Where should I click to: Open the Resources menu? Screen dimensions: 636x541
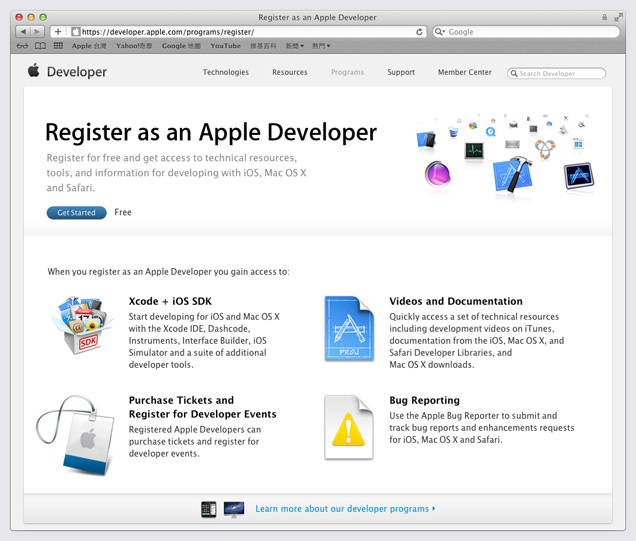pos(290,72)
